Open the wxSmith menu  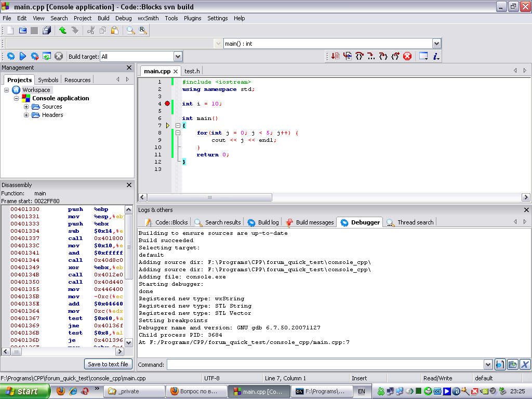click(148, 18)
